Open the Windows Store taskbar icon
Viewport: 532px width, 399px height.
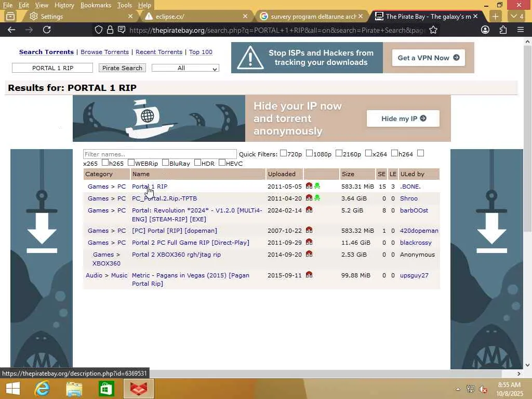(x=106, y=389)
